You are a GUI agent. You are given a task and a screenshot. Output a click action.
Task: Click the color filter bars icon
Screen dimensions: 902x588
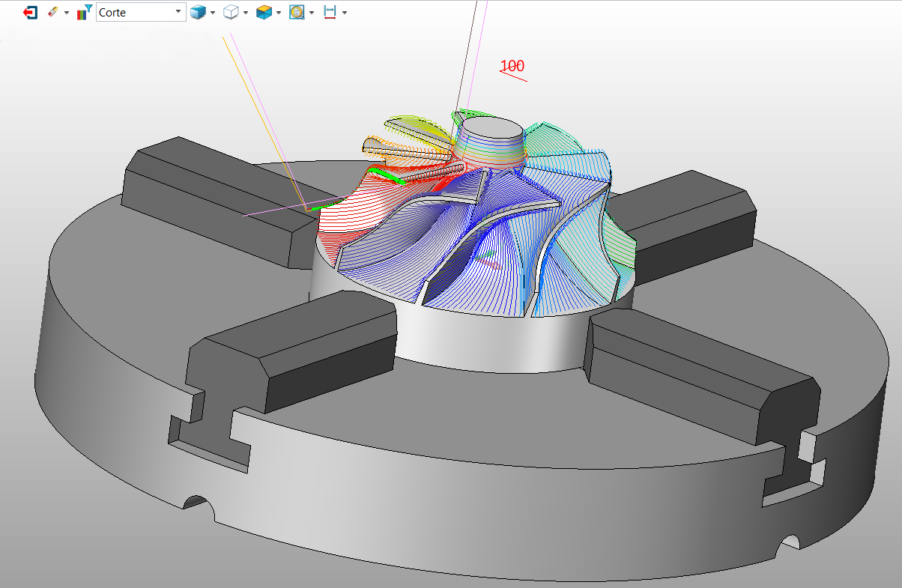[85, 13]
